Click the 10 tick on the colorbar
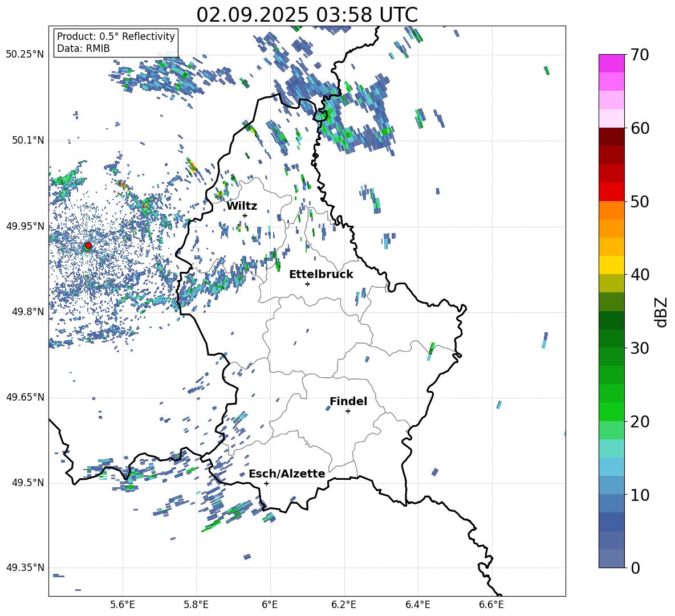This screenshot has width=675, height=616. 639,495
